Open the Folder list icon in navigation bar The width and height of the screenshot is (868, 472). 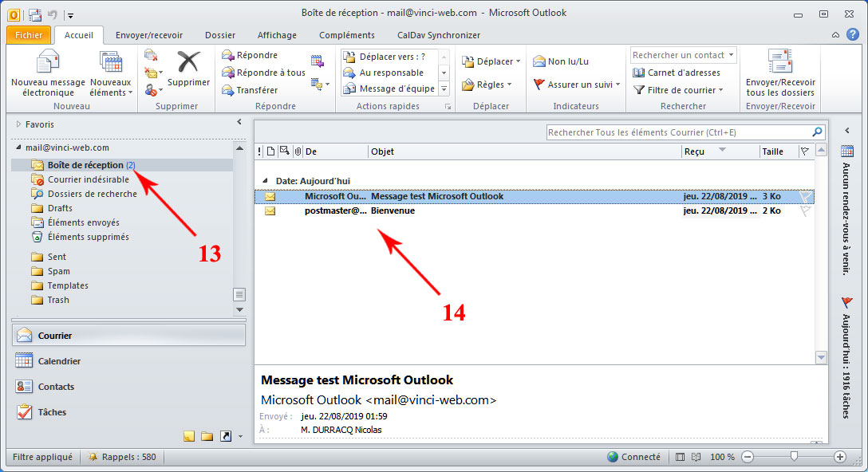pyautogui.click(x=207, y=437)
